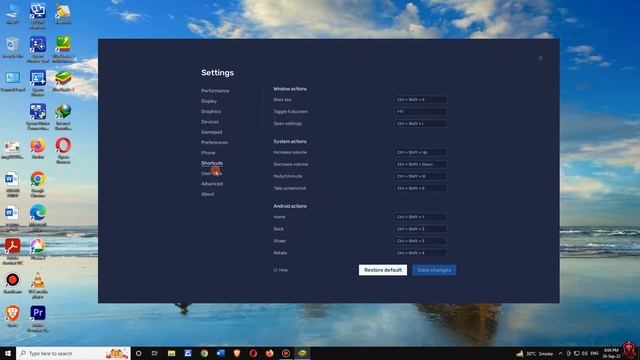Viewport: 640px width, 360px height.
Task: Open Word from the taskbar
Action: pos(220,353)
